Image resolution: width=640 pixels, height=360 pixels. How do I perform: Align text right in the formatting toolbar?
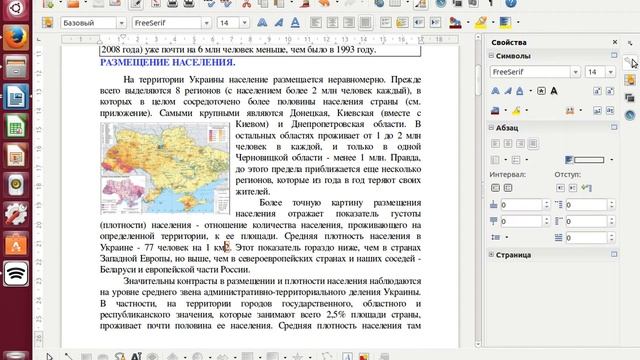[x=349, y=22]
